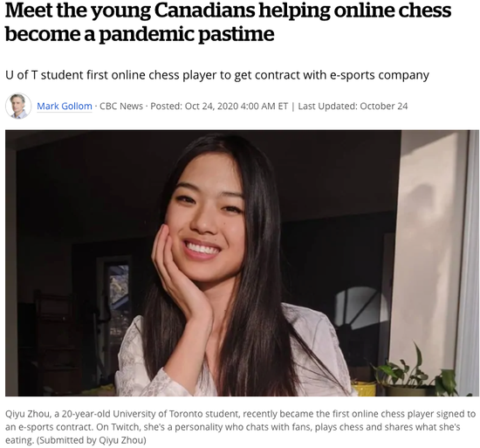This screenshot has height=448, width=480.
Task: Click the Last Updated: October 24 text
Action: [x=353, y=106]
